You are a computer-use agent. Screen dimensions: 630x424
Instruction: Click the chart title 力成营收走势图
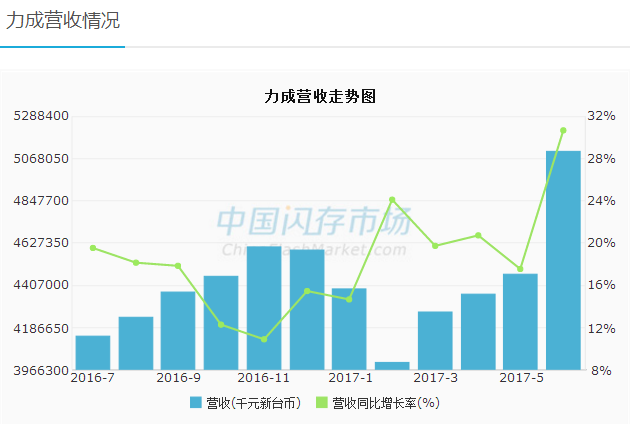click(320, 96)
